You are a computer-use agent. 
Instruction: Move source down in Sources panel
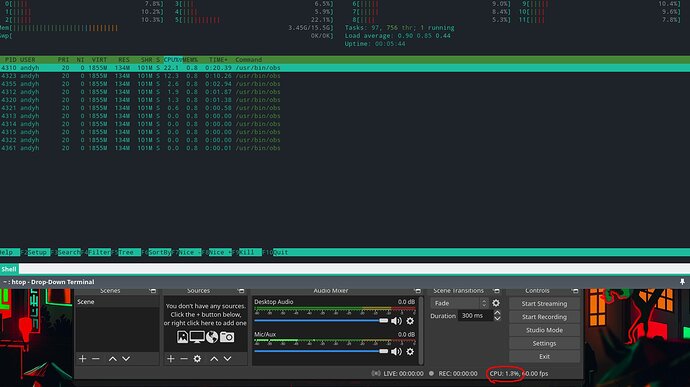pos(228,359)
